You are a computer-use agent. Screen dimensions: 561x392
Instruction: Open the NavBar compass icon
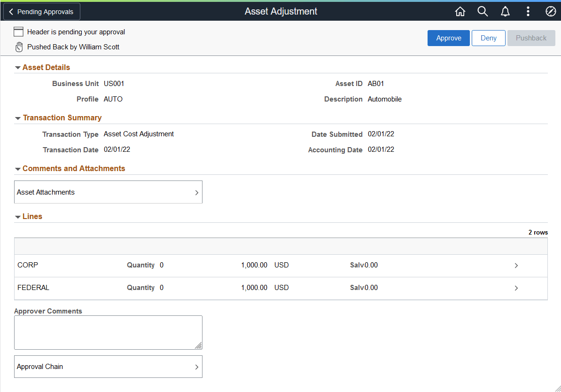(550, 11)
